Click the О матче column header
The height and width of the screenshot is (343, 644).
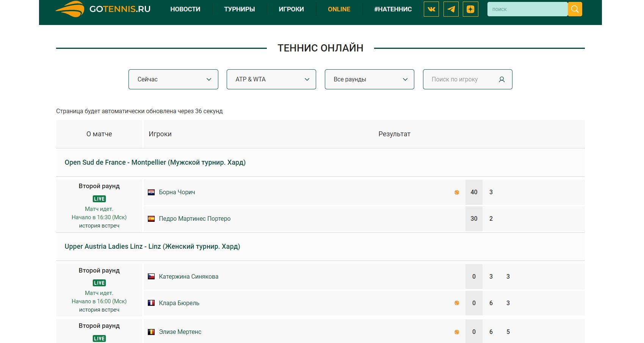click(x=99, y=134)
